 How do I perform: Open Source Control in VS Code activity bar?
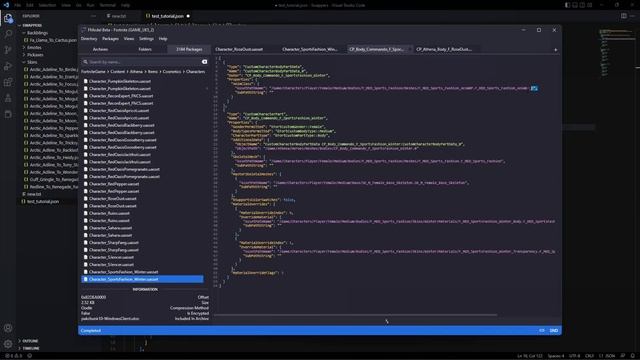click(8, 50)
